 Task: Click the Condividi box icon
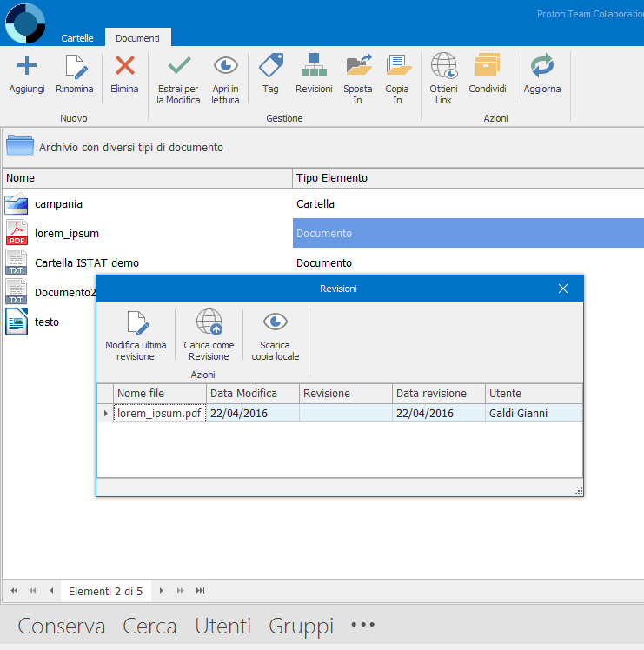pos(488,65)
